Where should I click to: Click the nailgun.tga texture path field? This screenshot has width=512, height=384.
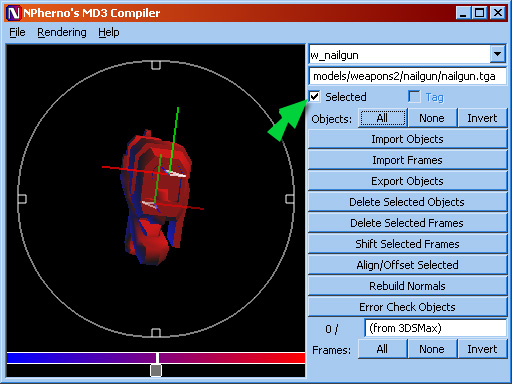click(x=407, y=76)
